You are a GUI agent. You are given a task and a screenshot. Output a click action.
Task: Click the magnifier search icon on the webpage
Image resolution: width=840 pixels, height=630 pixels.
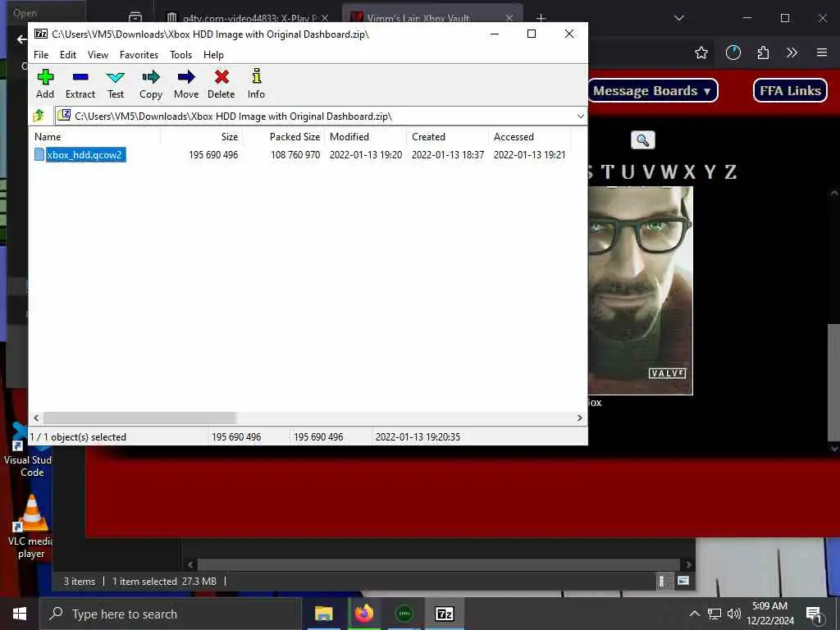pyautogui.click(x=643, y=140)
